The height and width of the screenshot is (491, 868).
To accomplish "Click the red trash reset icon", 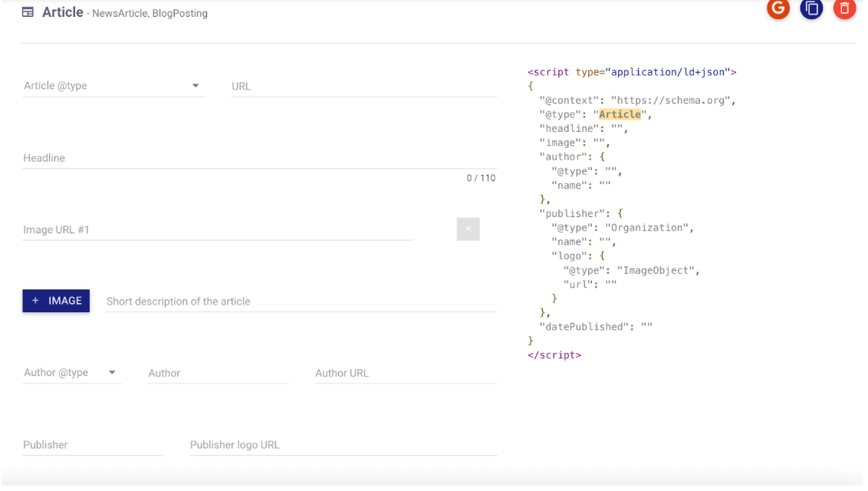I will click(844, 8).
